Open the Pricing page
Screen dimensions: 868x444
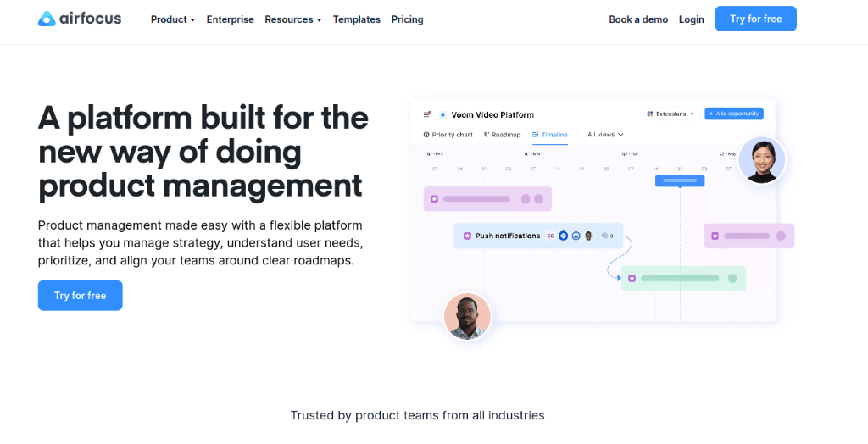click(408, 19)
